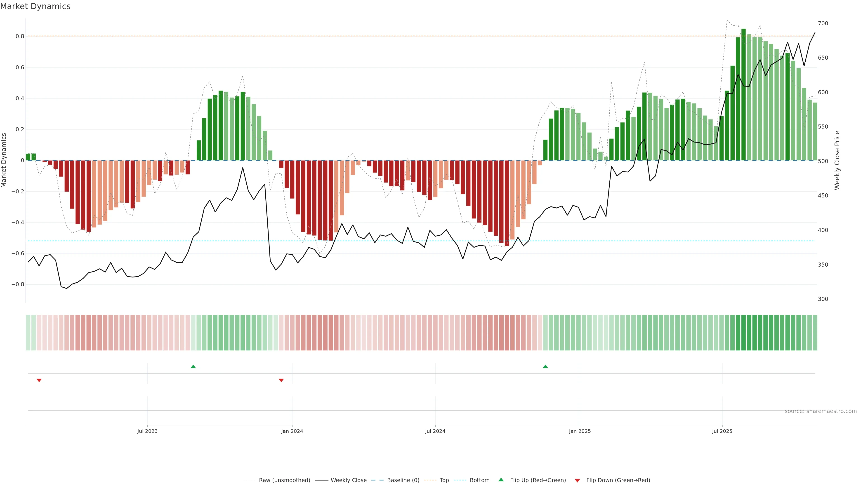The width and height of the screenshot is (868, 488).
Task: Click the darkest green heatmap strip cell
Action: [x=744, y=332]
